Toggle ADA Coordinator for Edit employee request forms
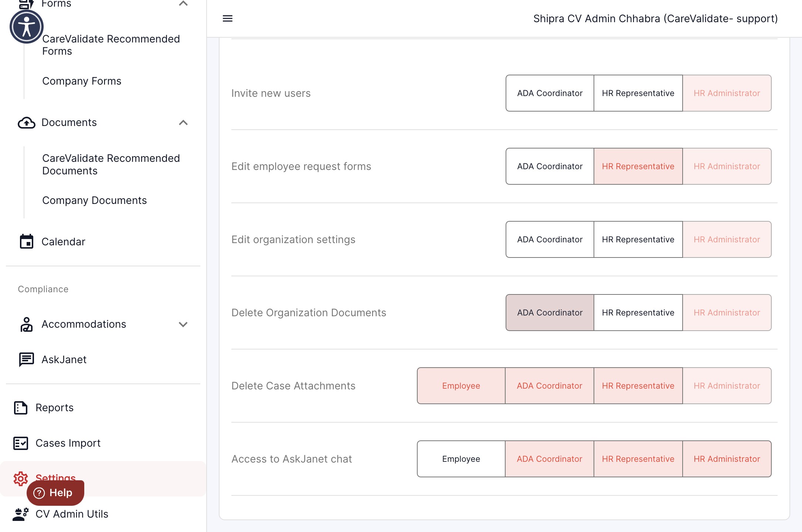 pos(550,166)
